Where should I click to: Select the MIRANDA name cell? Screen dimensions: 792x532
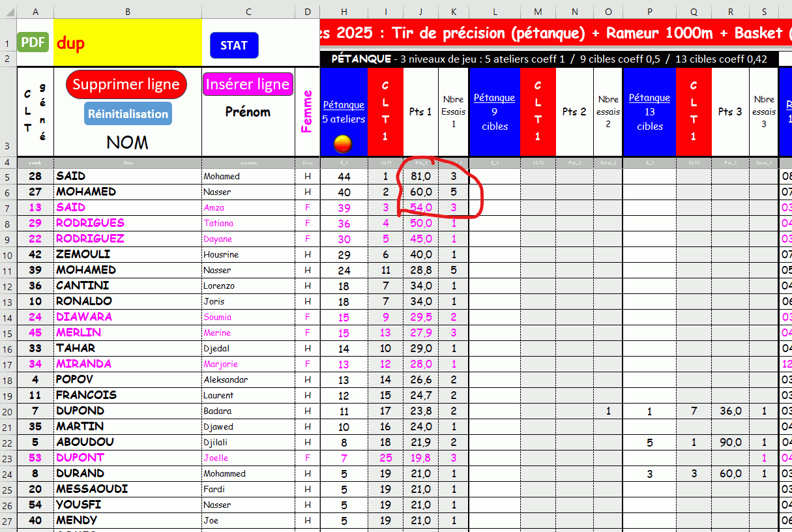click(128, 364)
